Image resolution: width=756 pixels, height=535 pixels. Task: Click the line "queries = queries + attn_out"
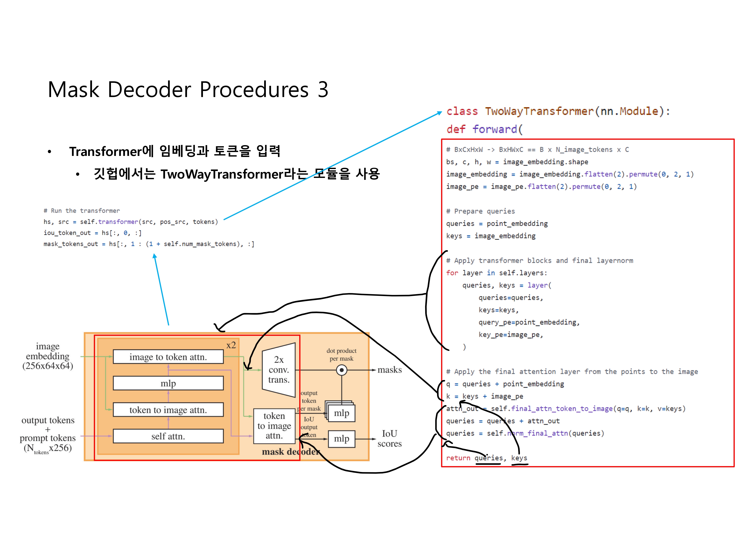(503, 421)
